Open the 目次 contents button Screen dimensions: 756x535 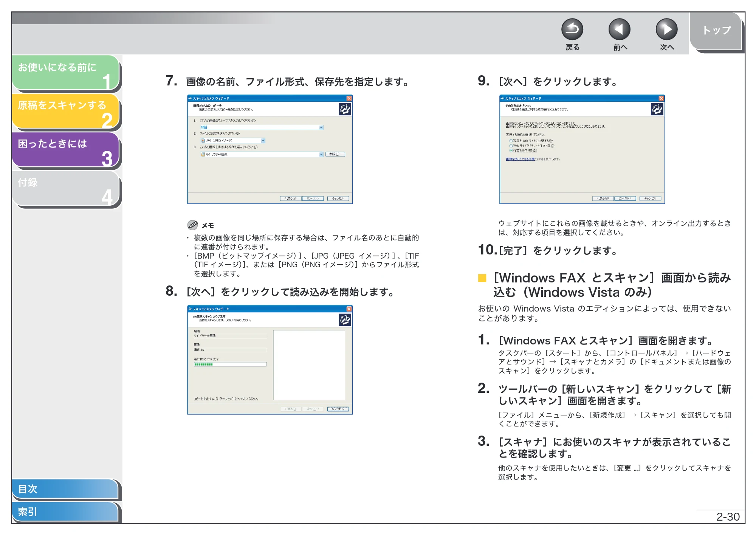pos(65,489)
